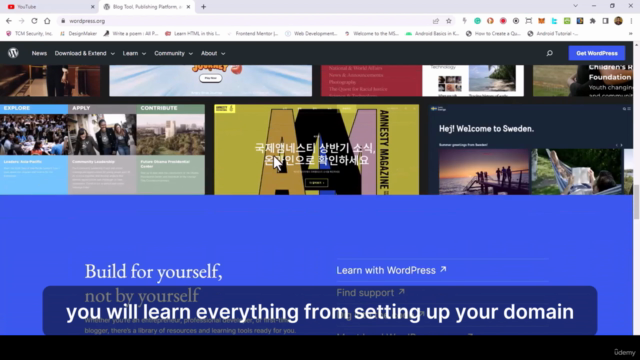Expand the About dropdown menu

(213, 53)
